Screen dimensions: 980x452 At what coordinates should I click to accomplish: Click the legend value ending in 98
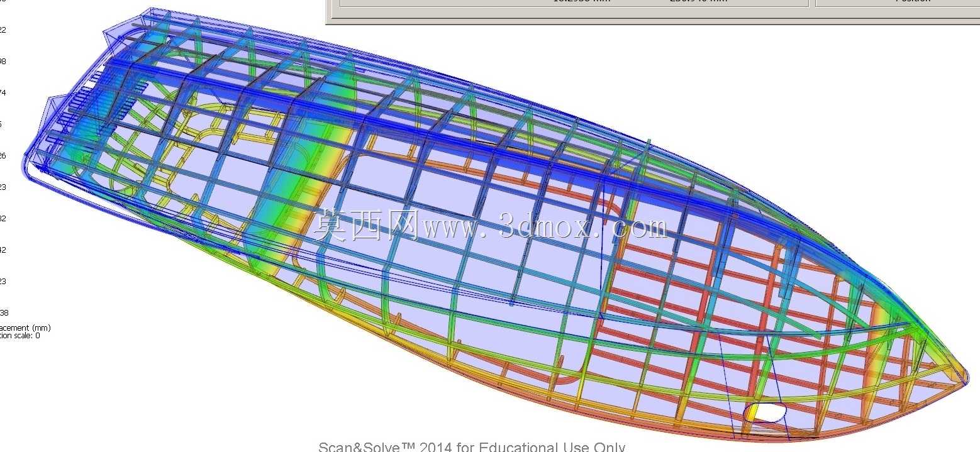[x=2, y=62]
